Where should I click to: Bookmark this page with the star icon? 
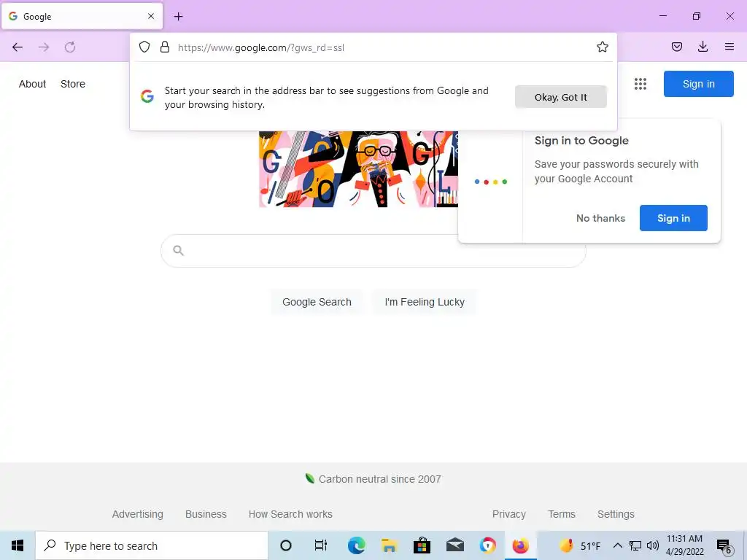(602, 47)
